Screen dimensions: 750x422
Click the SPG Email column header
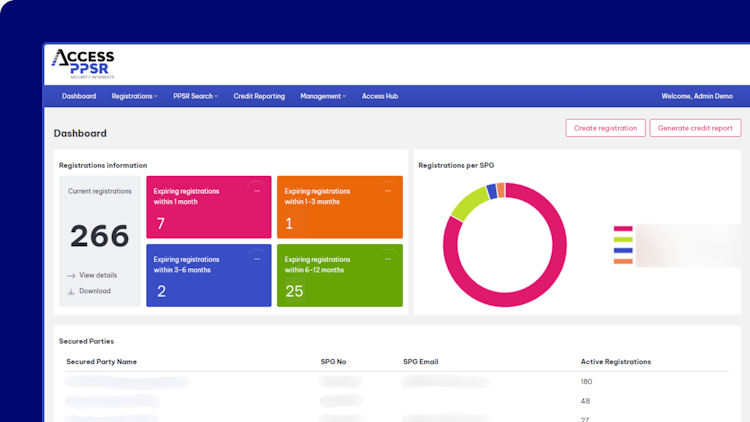[x=420, y=362]
